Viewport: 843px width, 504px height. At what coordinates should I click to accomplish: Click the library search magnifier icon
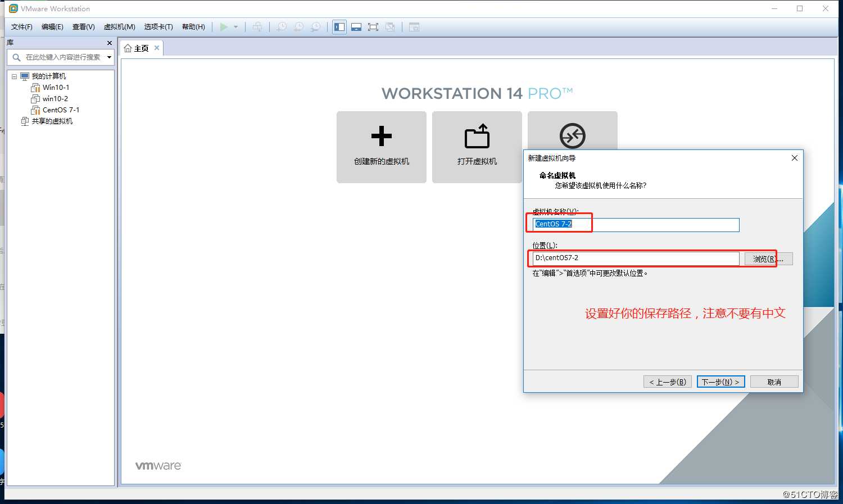[x=16, y=57]
